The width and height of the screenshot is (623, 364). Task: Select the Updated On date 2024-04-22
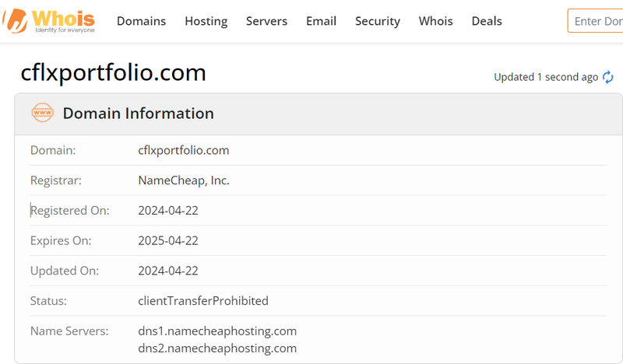(168, 271)
